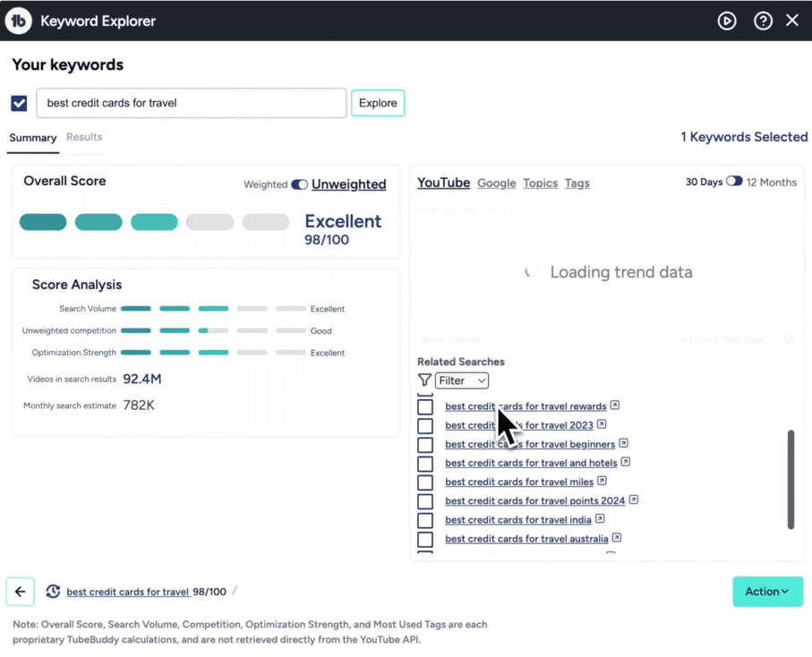
Task: Open the help question mark icon
Action: point(763,21)
